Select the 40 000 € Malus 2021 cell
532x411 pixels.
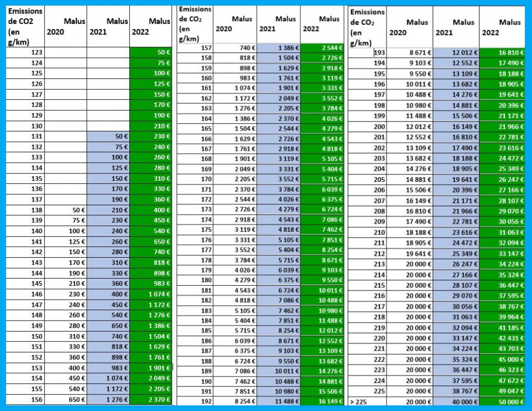point(456,402)
